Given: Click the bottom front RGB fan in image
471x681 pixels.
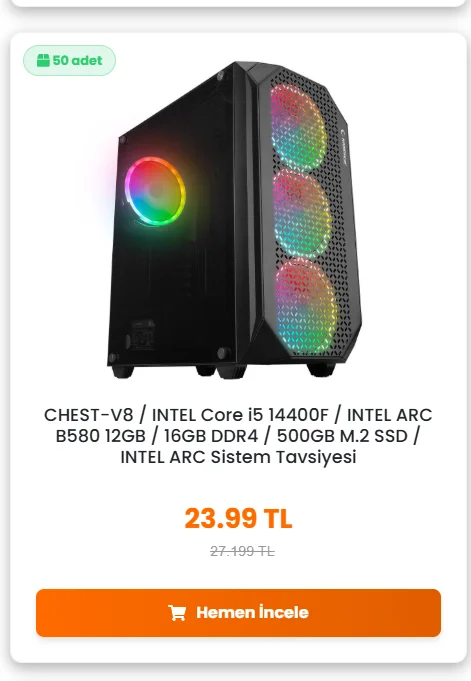Looking at the screenshot, I should [x=307, y=305].
